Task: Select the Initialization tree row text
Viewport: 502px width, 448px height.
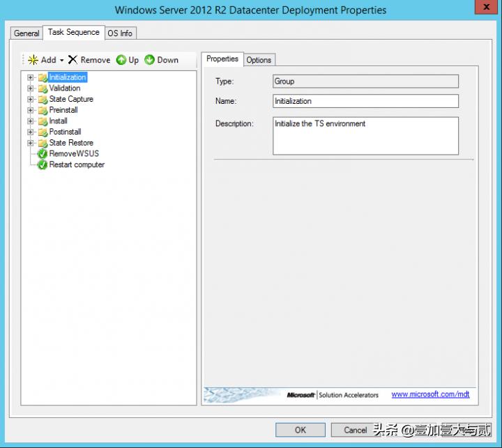Action: tap(68, 77)
